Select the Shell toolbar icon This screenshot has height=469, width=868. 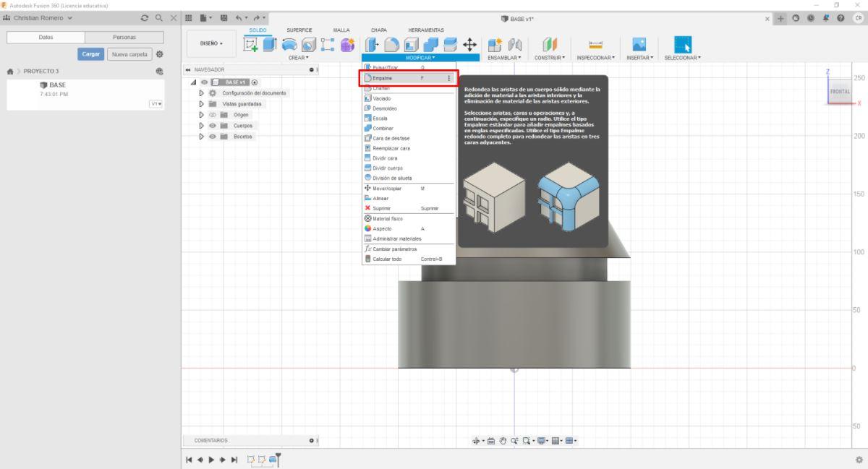click(x=411, y=45)
